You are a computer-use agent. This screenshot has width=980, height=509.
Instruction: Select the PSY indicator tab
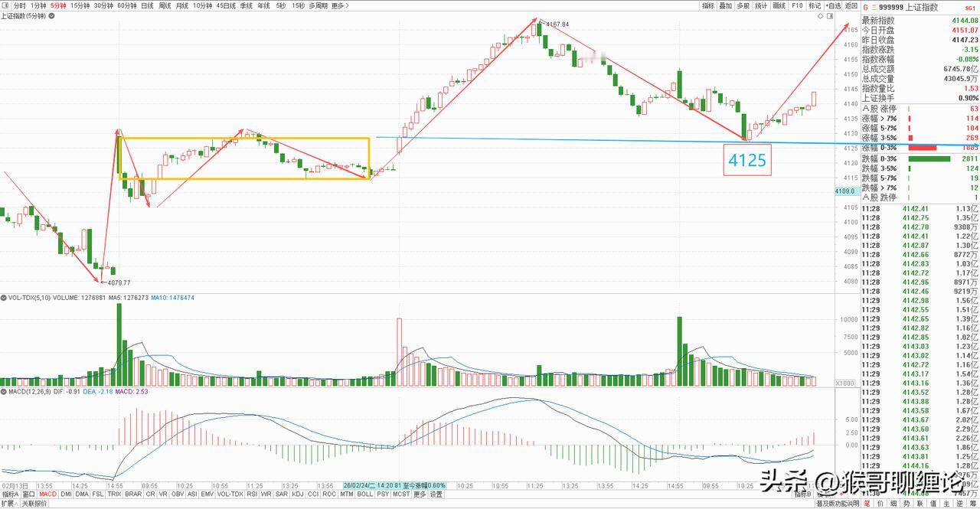[383, 494]
